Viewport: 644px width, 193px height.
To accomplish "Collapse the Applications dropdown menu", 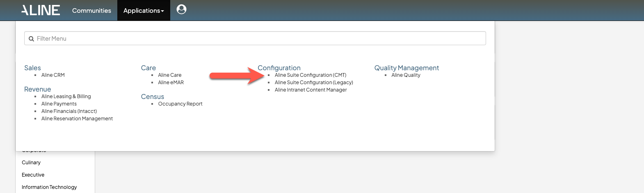I will click(x=144, y=10).
